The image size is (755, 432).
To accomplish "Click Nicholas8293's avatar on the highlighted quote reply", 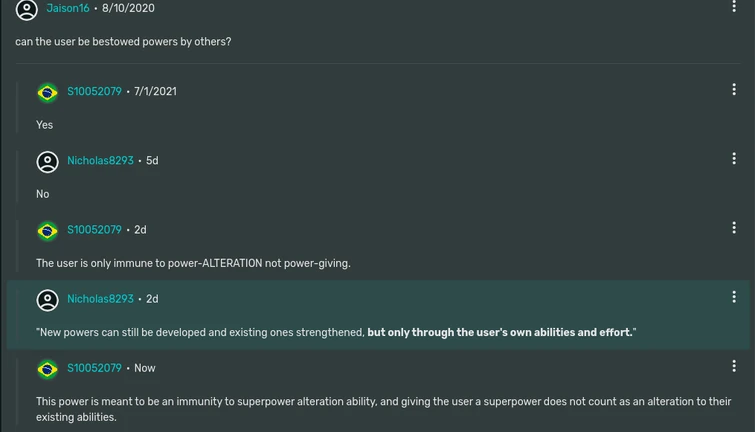I will [x=47, y=300].
